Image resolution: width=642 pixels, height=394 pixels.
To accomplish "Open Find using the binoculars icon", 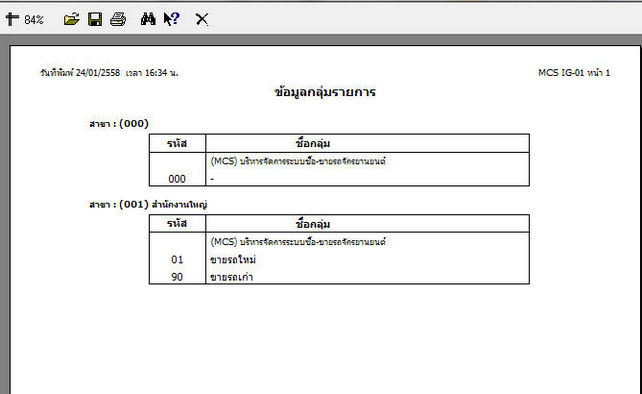I will [x=148, y=19].
